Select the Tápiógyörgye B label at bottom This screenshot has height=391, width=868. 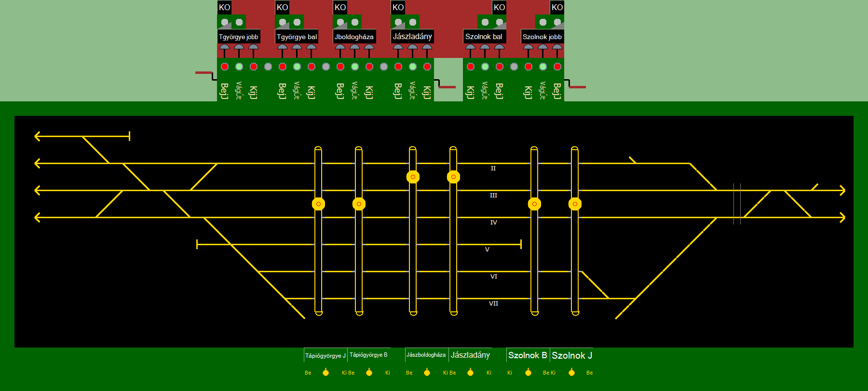coord(368,355)
